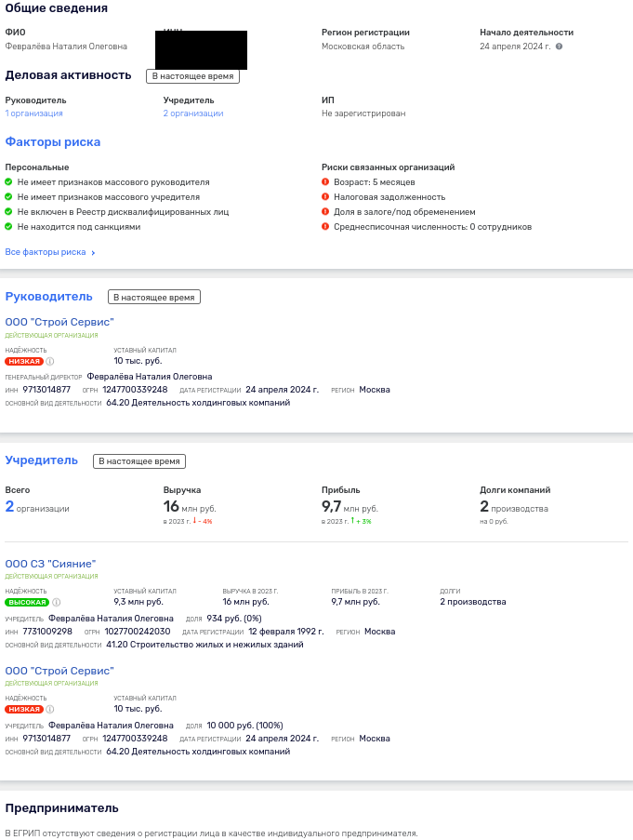Open Все факторы риска link
Screen dimensions: 633x840
point(46,252)
